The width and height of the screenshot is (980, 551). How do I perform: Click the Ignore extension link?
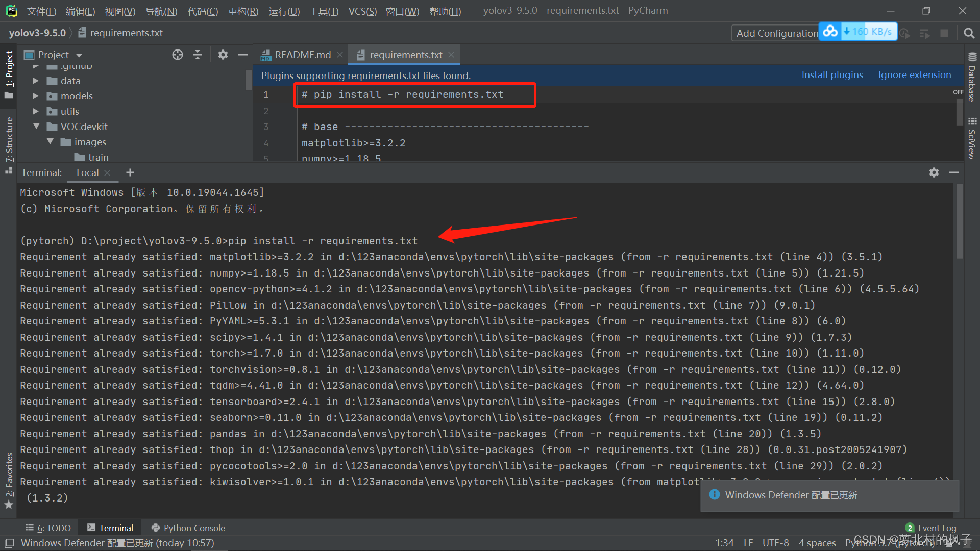click(x=915, y=75)
